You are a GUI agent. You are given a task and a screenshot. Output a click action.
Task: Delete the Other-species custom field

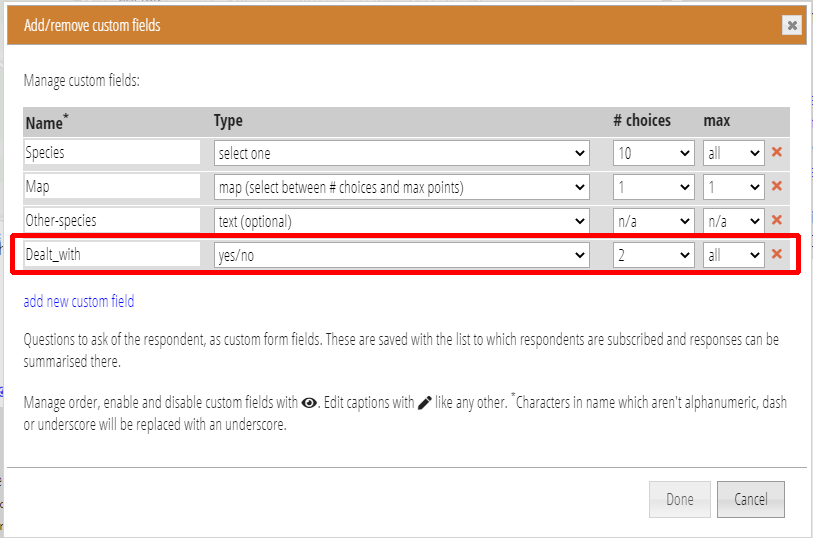777,220
